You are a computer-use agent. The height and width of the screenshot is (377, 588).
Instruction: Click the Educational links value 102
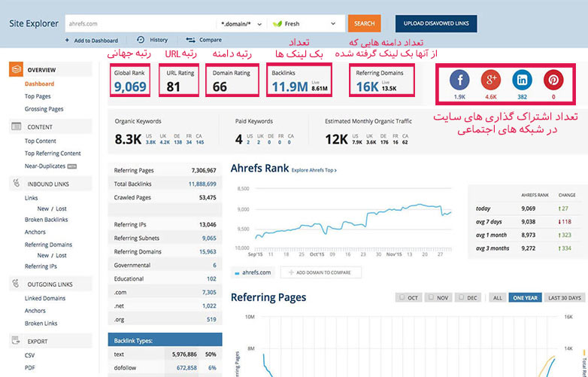click(211, 278)
